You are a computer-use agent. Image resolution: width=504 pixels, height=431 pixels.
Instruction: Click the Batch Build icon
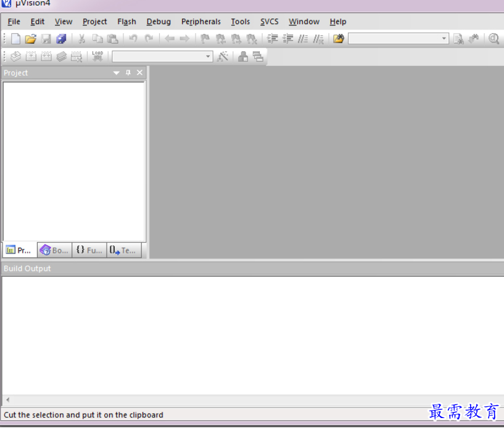coord(62,57)
